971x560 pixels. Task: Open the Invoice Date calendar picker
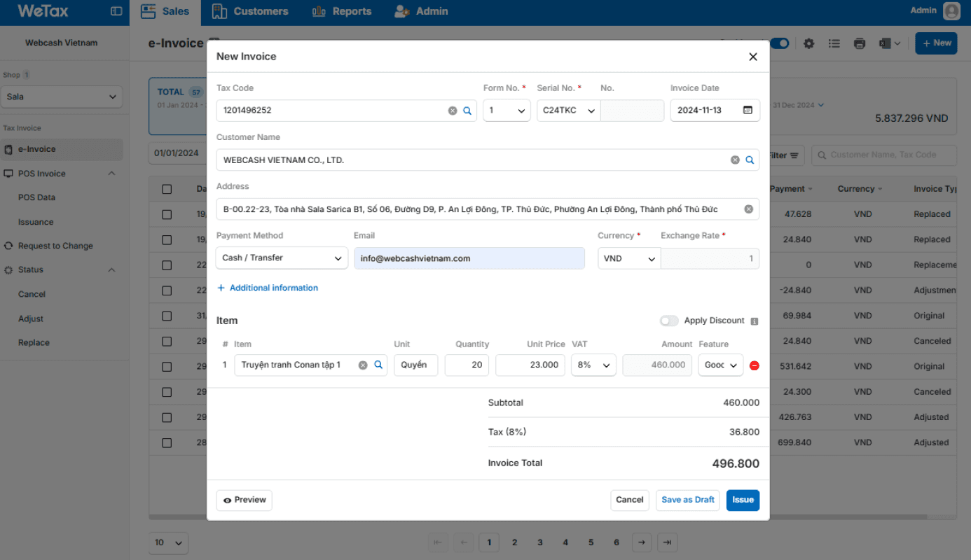pos(748,110)
